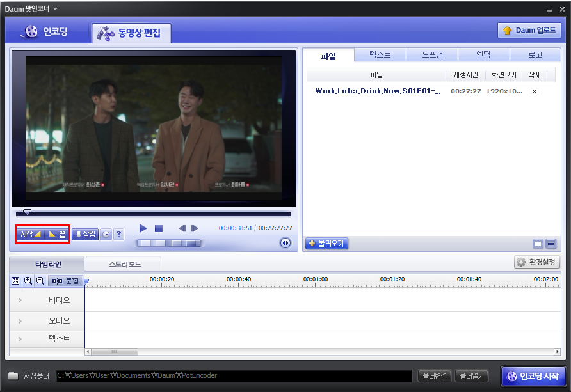Select the 파일 tab
The width and height of the screenshot is (571, 392).
point(328,56)
